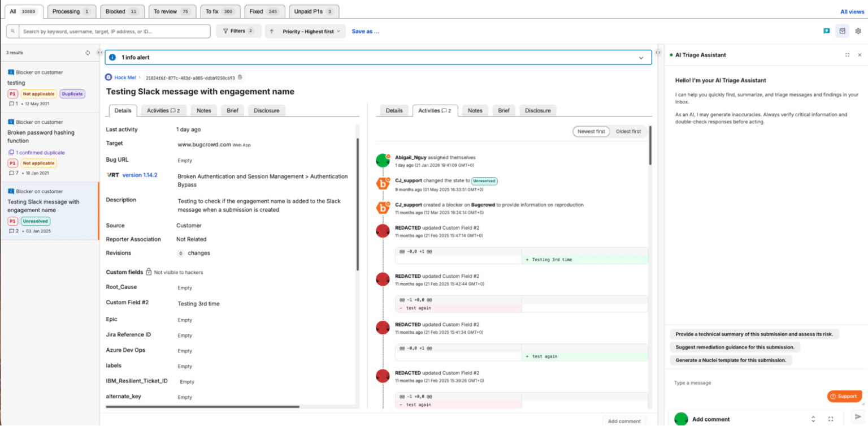
Task: Click the send message arrow icon
Action: pyautogui.click(x=858, y=416)
